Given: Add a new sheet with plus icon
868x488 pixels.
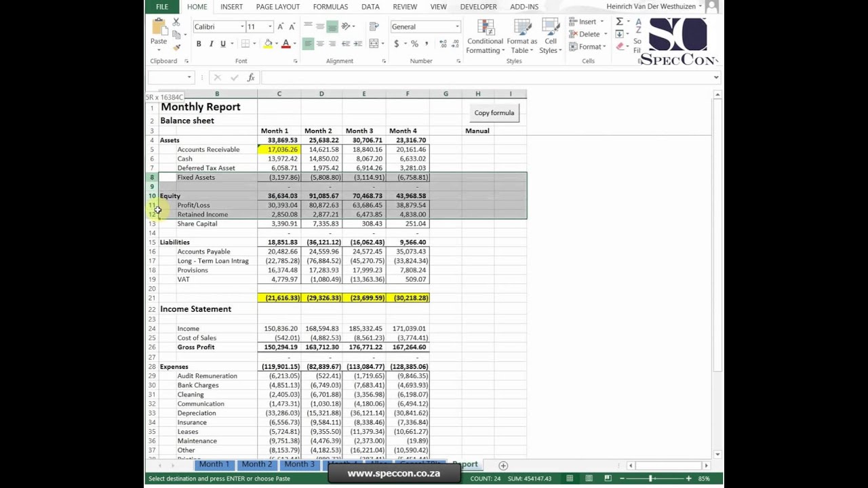Looking at the screenshot, I should pos(503,466).
